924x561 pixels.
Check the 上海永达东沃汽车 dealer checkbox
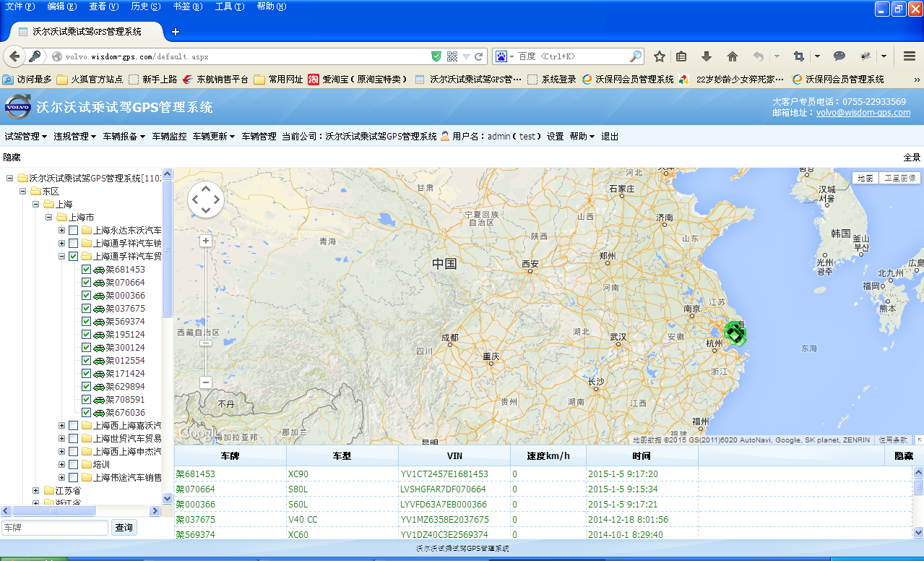point(74,231)
